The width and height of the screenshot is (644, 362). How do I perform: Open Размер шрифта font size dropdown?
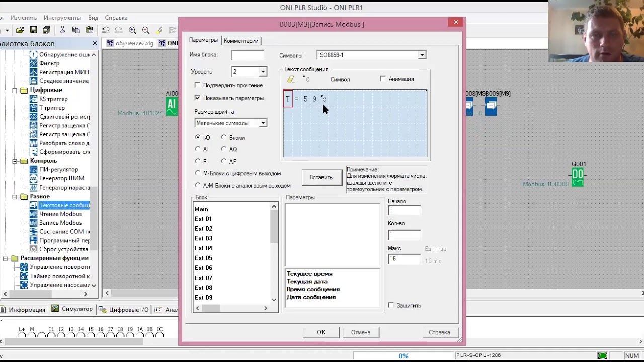pos(263,123)
